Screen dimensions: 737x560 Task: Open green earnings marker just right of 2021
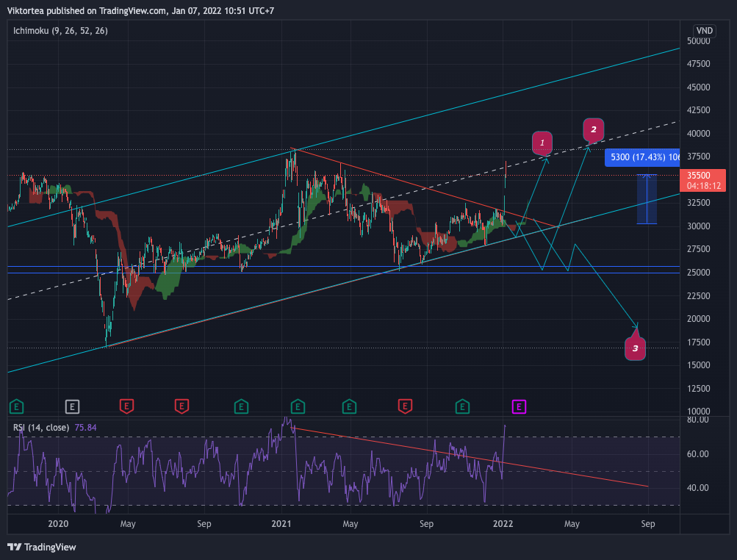[x=298, y=406]
